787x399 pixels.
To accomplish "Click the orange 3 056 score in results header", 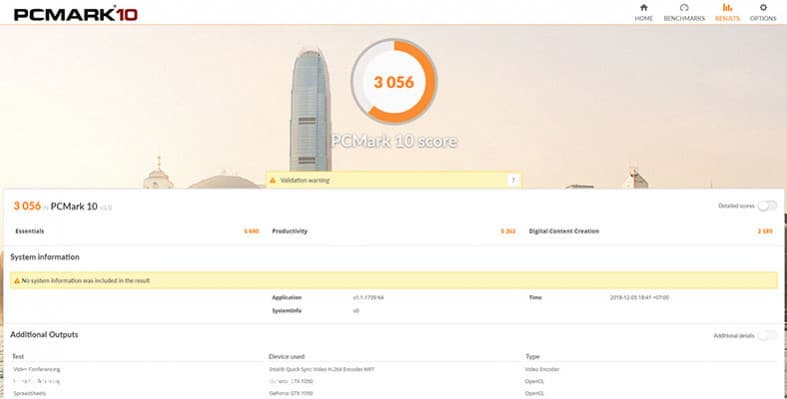I will click(x=27, y=206).
